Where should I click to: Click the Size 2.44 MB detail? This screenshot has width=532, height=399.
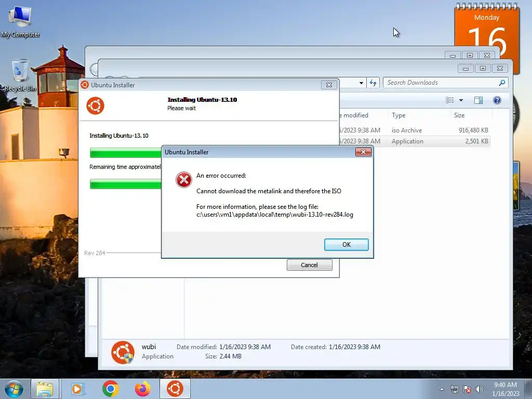tap(223, 356)
